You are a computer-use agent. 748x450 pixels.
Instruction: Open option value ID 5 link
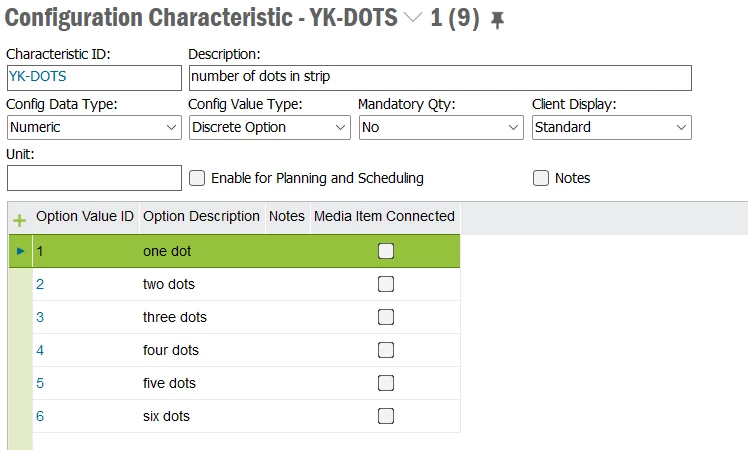pyautogui.click(x=40, y=383)
